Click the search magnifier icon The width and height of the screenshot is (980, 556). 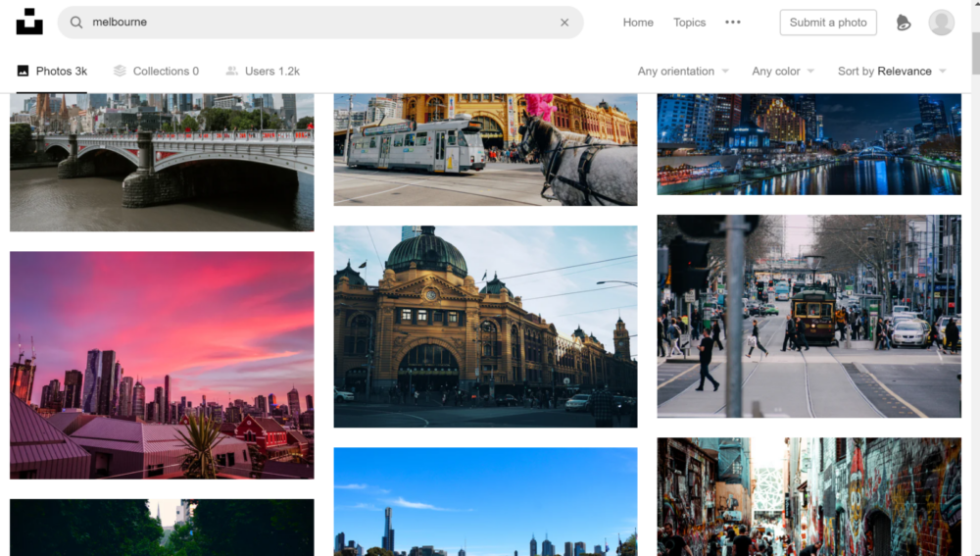point(76,23)
